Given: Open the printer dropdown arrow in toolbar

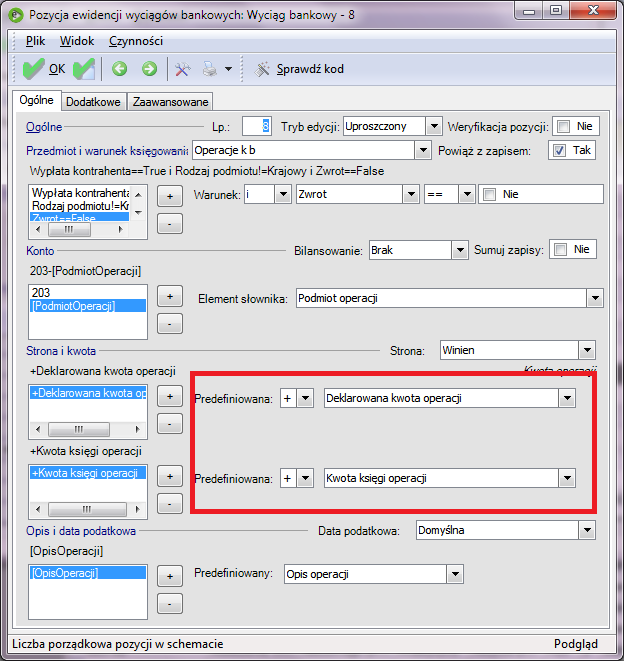Looking at the screenshot, I should click(229, 69).
